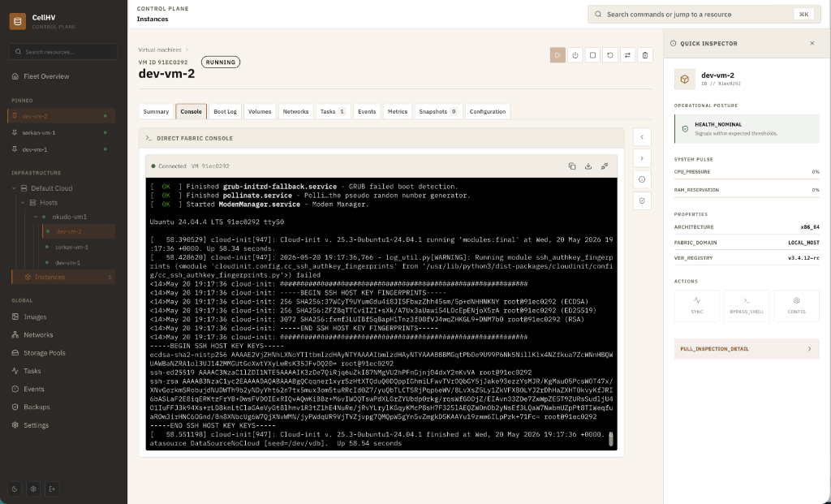Select pinned dev-vm-2 in sidebar
This screenshot has width=831, height=504.
point(62,116)
